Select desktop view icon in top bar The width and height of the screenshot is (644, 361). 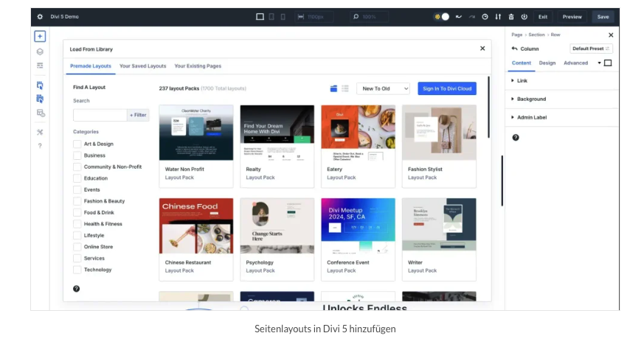(260, 16)
